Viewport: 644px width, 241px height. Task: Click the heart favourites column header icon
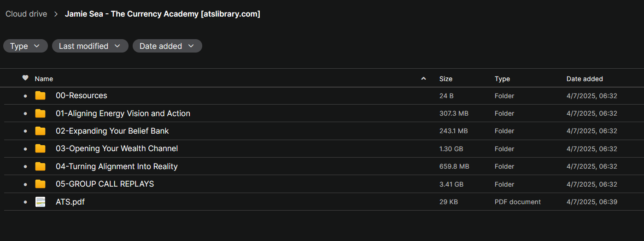25,78
